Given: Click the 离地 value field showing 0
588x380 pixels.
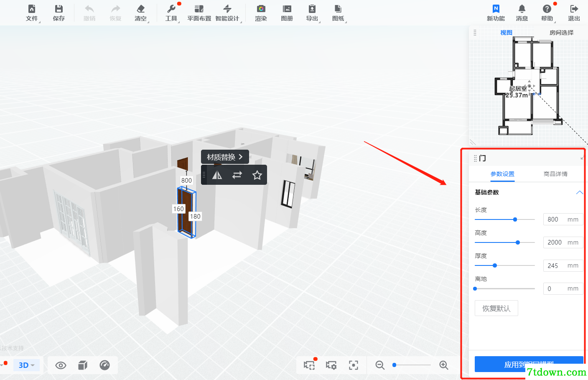Looking at the screenshot, I should click(x=563, y=288).
